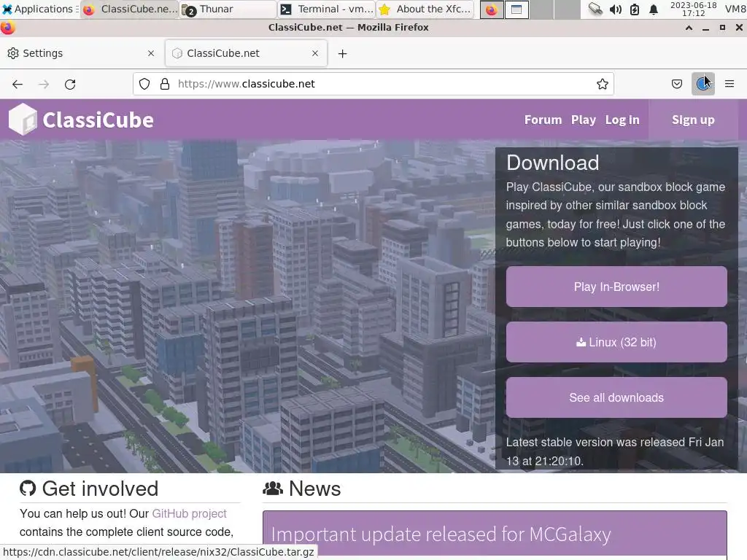Screen dimensions: 747x560
Task: Select the ClassiCube.net browser tab
Action: [x=247, y=53]
